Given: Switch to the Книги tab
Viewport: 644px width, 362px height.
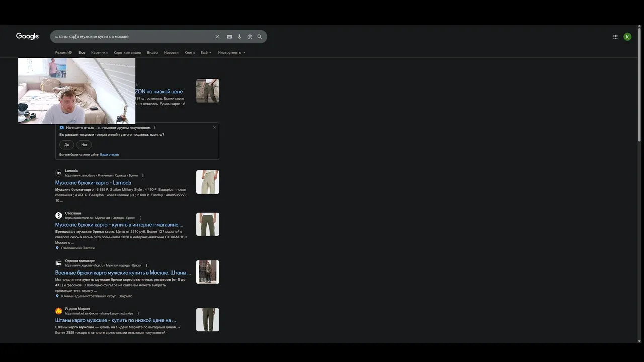Looking at the screenshot, I should click(189, 53).
